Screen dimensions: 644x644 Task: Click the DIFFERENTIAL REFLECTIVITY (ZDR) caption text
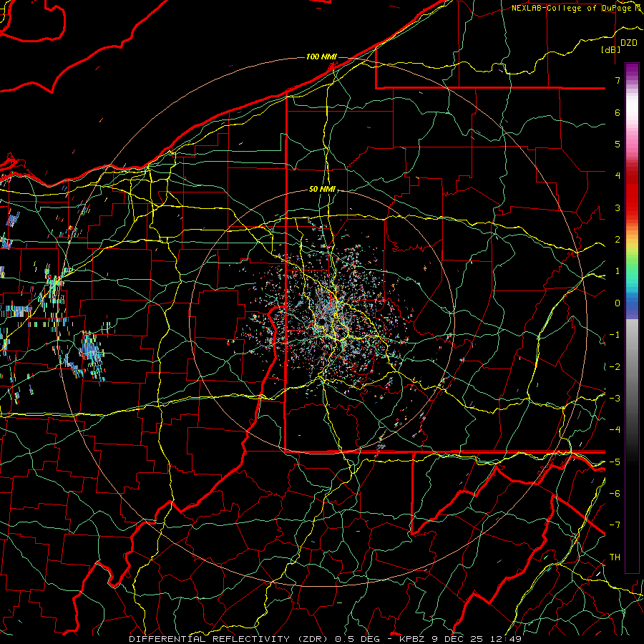(x=228, y=639)
